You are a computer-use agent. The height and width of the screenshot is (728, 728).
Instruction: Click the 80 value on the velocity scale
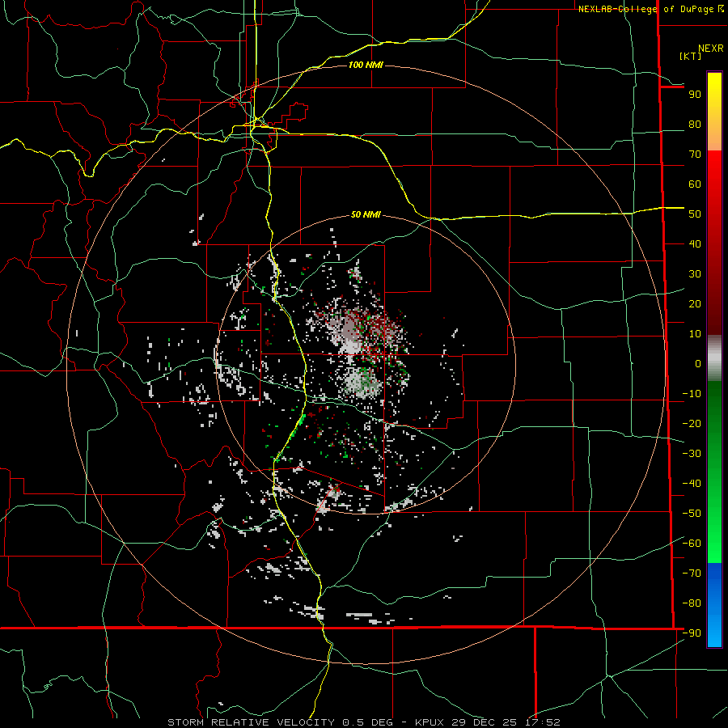695,125
